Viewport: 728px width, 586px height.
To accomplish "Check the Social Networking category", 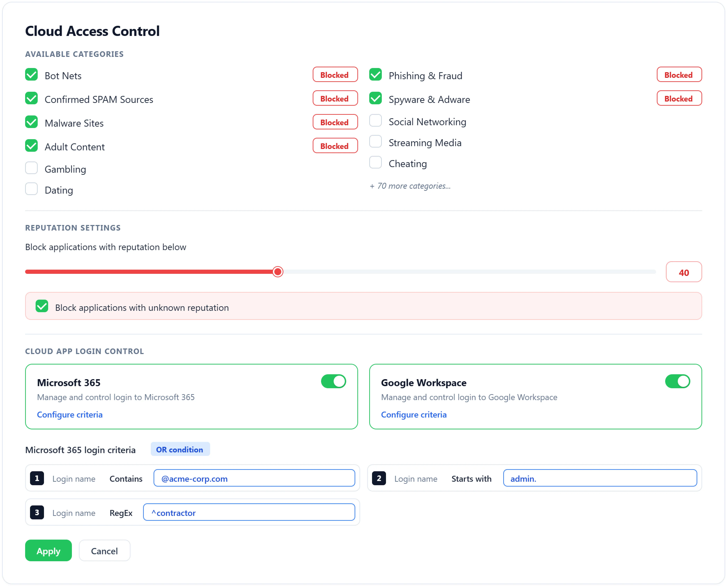I will 376,121.
